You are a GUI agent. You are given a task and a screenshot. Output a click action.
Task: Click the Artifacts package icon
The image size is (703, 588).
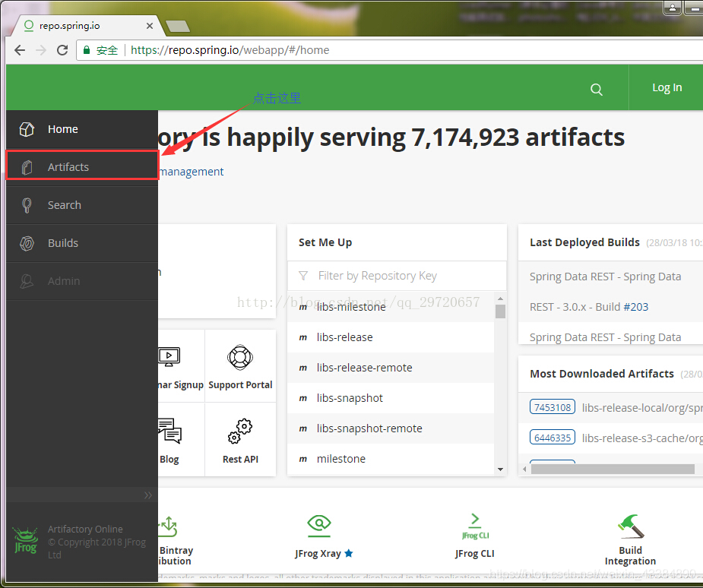[x=27, y=167]
